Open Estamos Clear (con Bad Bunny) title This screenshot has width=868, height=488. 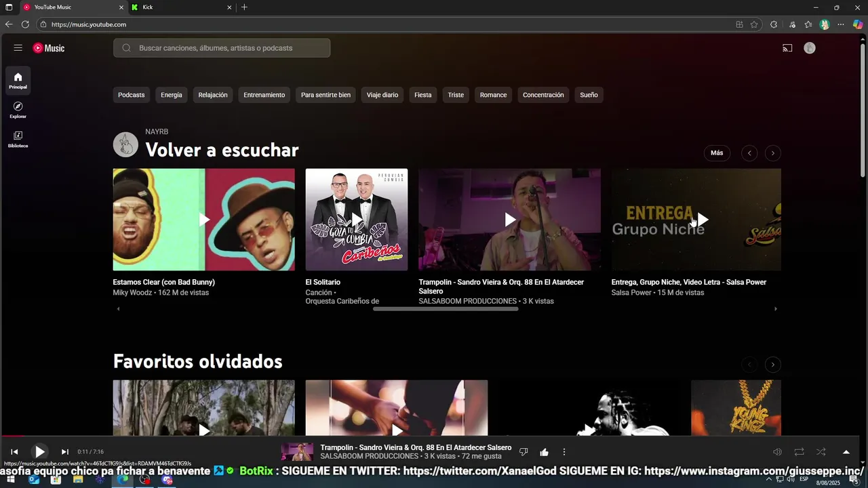click(x=164, y=282)
